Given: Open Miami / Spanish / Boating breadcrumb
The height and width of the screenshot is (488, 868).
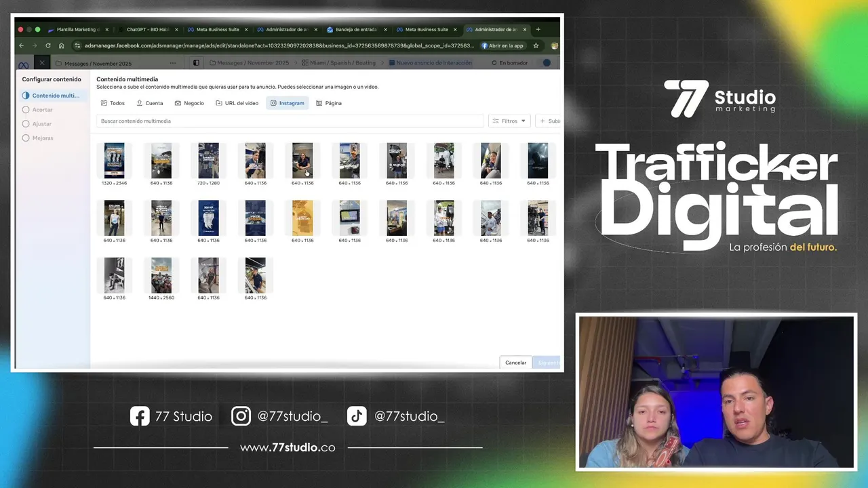Looking at the screenshot, I should tap(338, 63).
